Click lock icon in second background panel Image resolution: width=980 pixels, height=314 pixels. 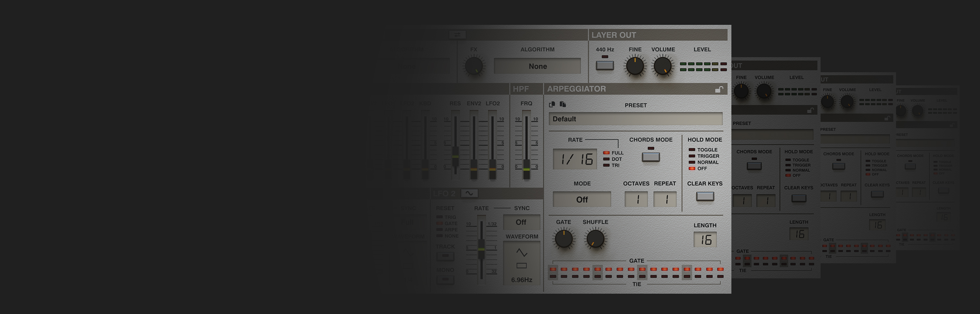tap(810, 111)
